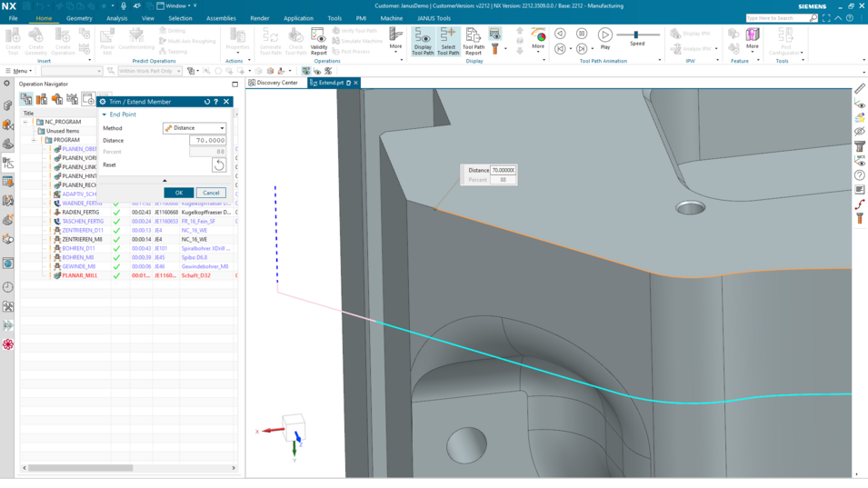Expand the Insert group options arrow
This screenshot has height=488, width=868.
(x=90, y=60)
